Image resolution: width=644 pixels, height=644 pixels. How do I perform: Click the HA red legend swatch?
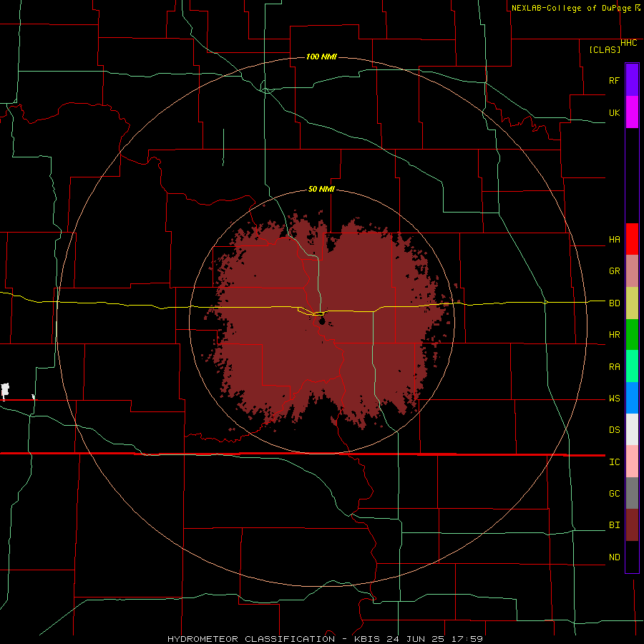pos(632,239)
